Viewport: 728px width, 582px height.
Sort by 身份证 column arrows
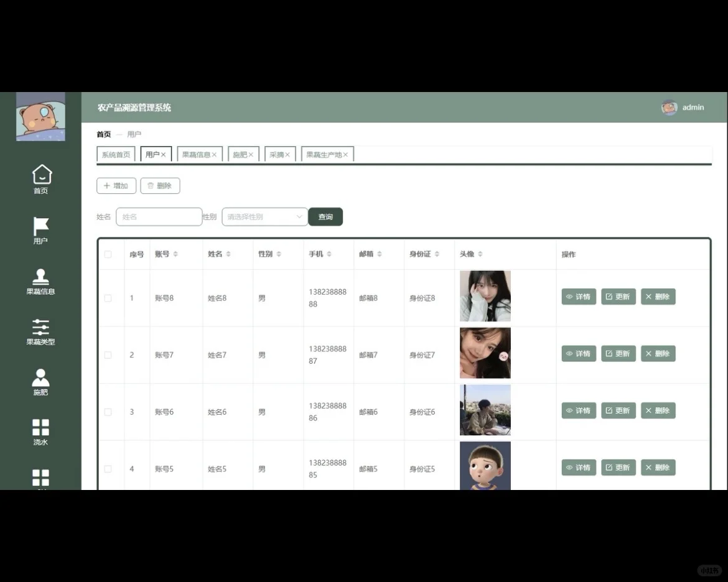point(437,254)
